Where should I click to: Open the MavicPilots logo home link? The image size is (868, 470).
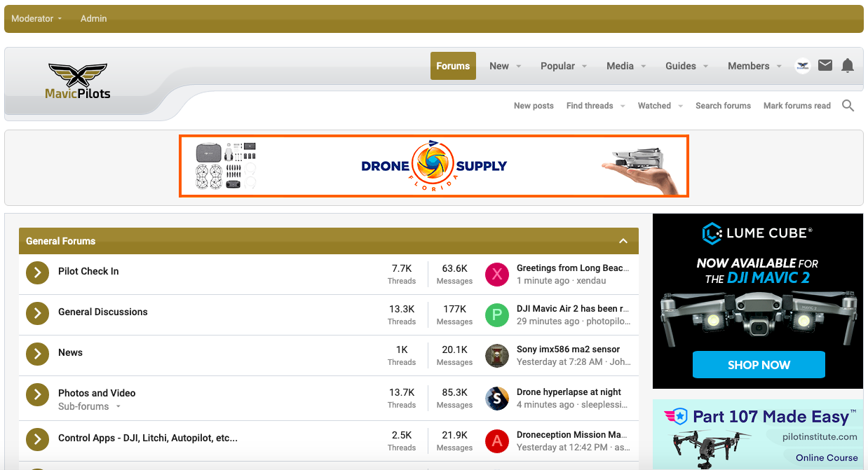click(x=77, y=81)
